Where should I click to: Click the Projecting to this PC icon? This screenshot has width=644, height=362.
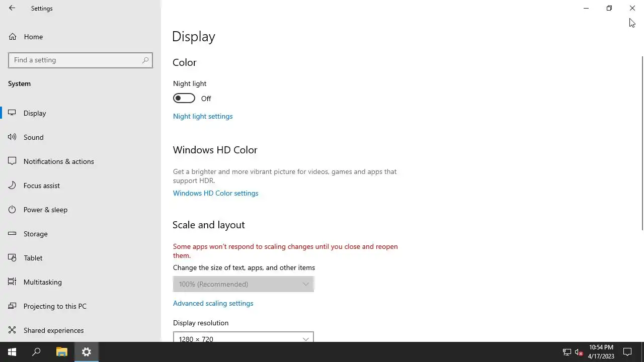tap(13, 306)
